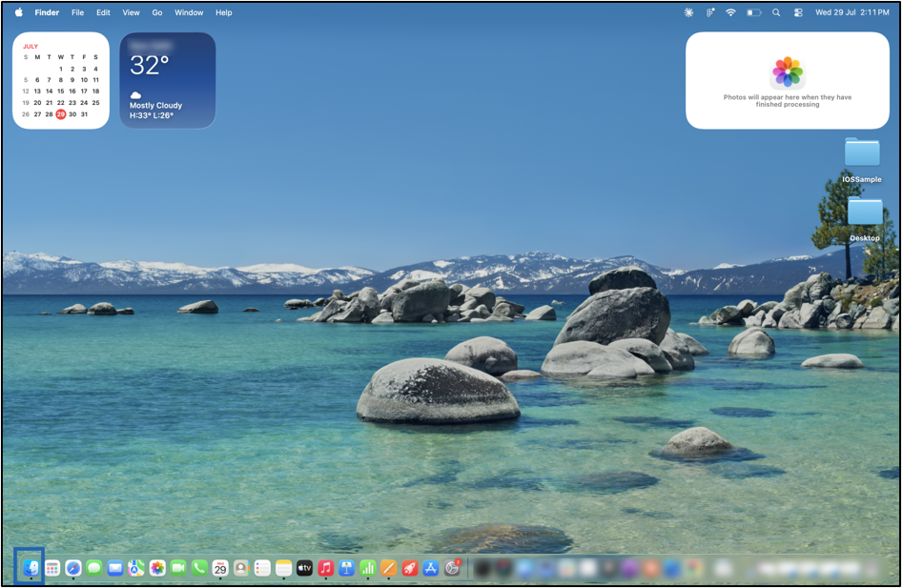Click the weather widget showing 32°
Viewport: 902px width, 588px height.
click(x=168, y=80)
